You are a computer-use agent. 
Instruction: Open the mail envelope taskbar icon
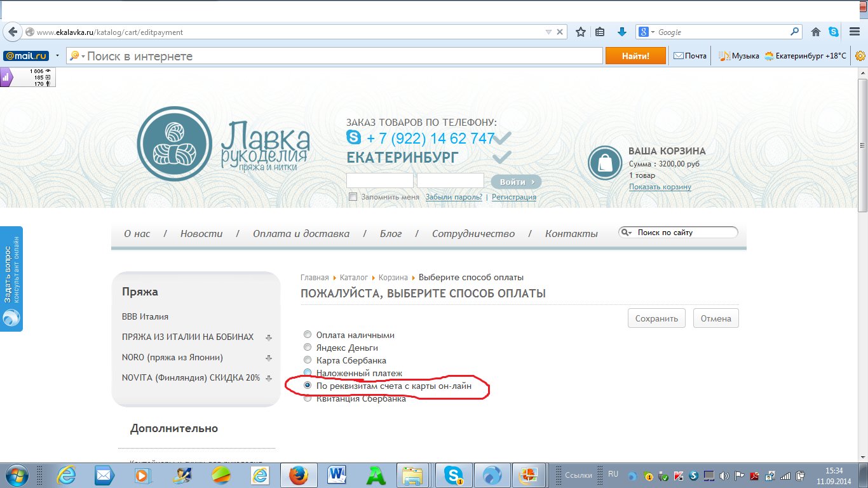point(104,475)
